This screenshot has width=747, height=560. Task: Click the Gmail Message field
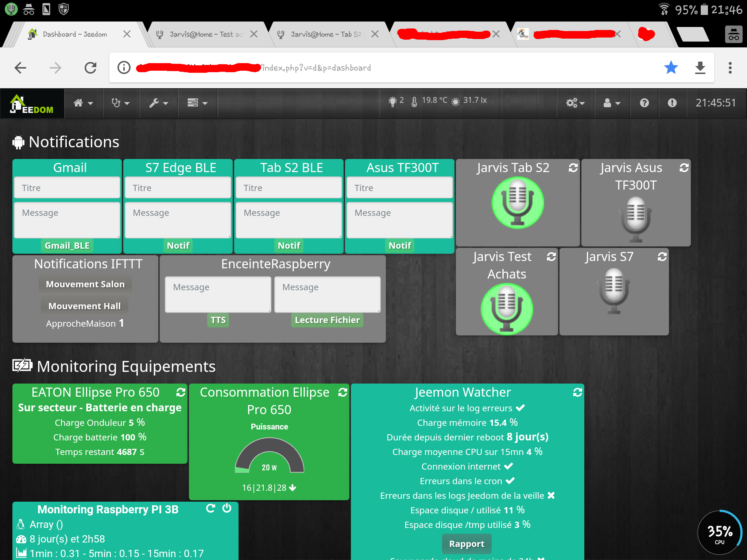point(67,220)
